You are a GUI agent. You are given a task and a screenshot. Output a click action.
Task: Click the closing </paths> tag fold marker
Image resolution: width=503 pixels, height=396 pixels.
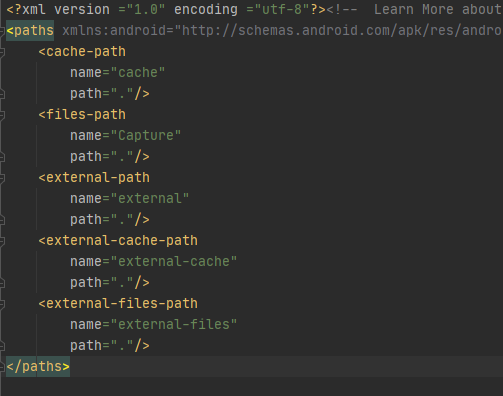2,367
